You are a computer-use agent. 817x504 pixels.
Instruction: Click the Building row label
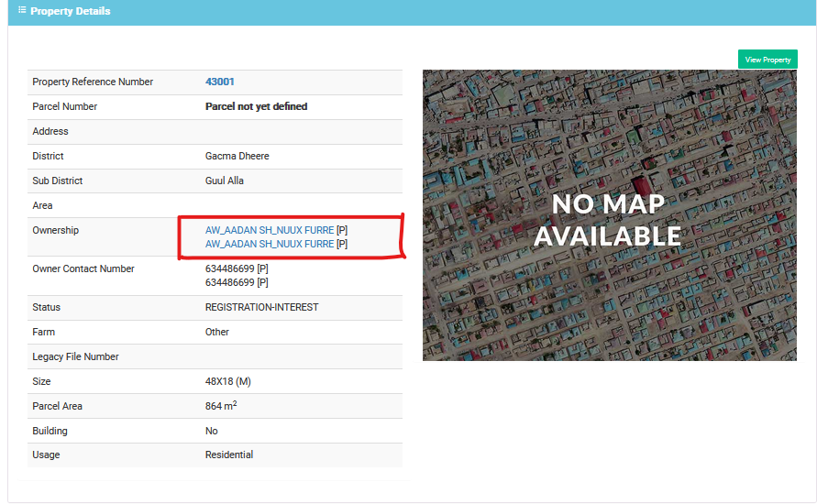(x=50, y=431)
